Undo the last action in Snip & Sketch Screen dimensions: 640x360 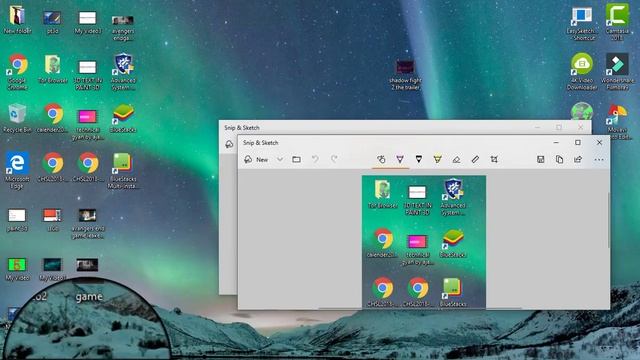coord(315,159)
